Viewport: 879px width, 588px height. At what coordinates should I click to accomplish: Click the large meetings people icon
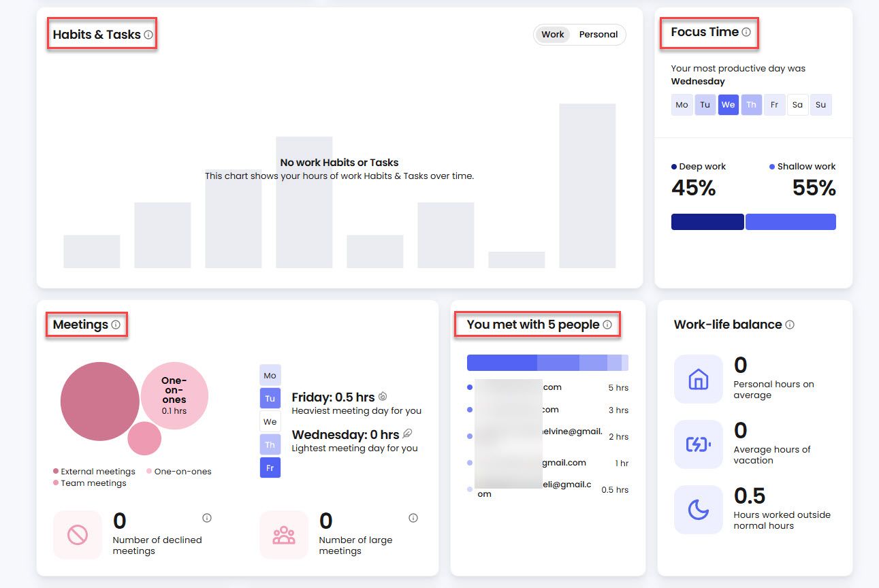(284, 534)
